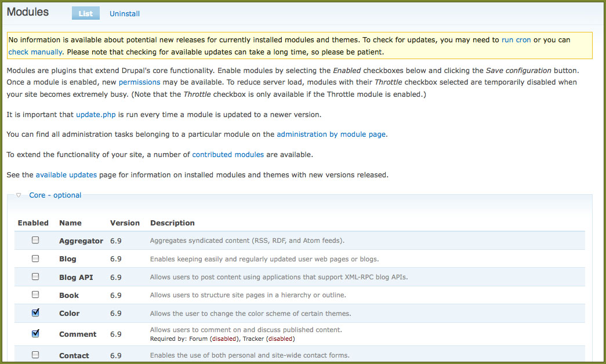Viewport: 606px width, 364px height.
Task: Enable the Blog module checkbox
Action: click(35, 259)
